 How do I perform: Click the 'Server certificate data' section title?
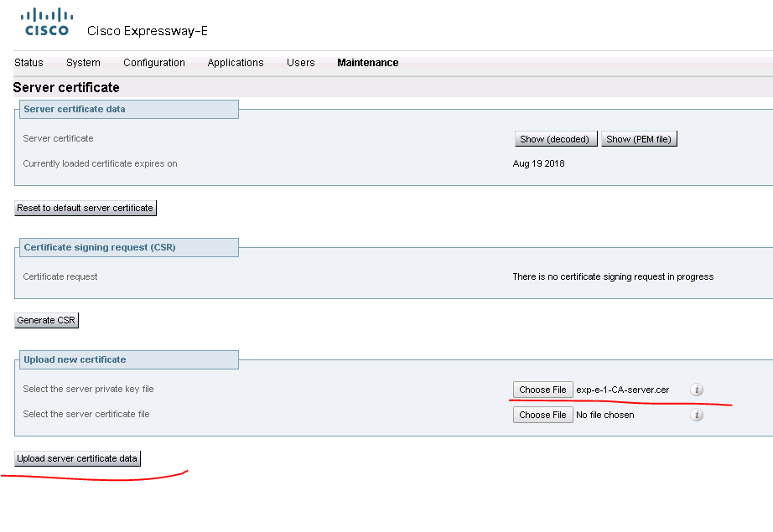pyautogui.click(x=75, y=109)
